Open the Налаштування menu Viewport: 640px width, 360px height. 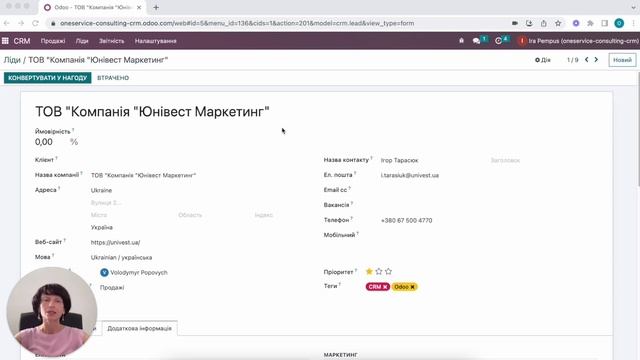(156, 41)
